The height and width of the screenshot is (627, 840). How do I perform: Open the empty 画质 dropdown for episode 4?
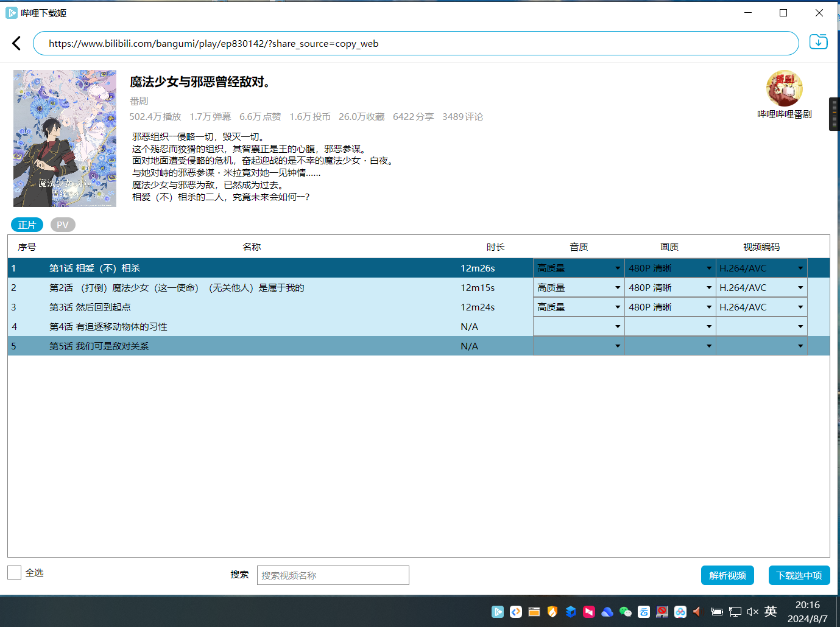click(x=670, y=326)
